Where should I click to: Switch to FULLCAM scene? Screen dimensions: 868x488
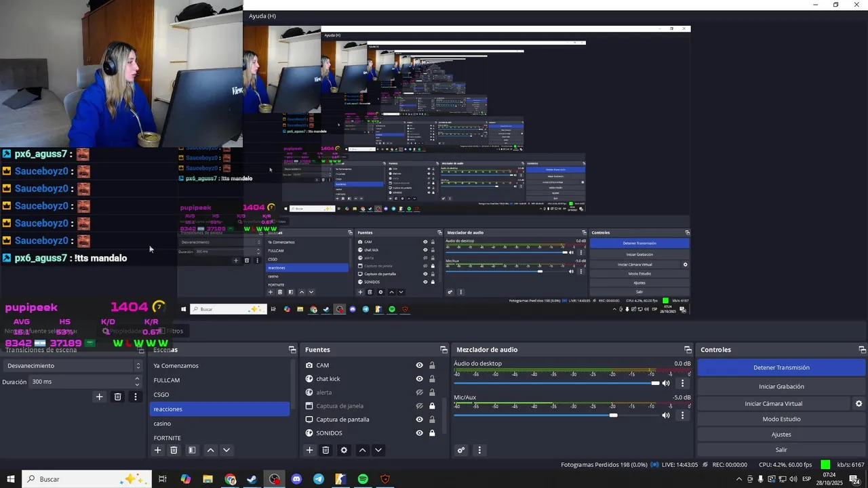(220, 380)
